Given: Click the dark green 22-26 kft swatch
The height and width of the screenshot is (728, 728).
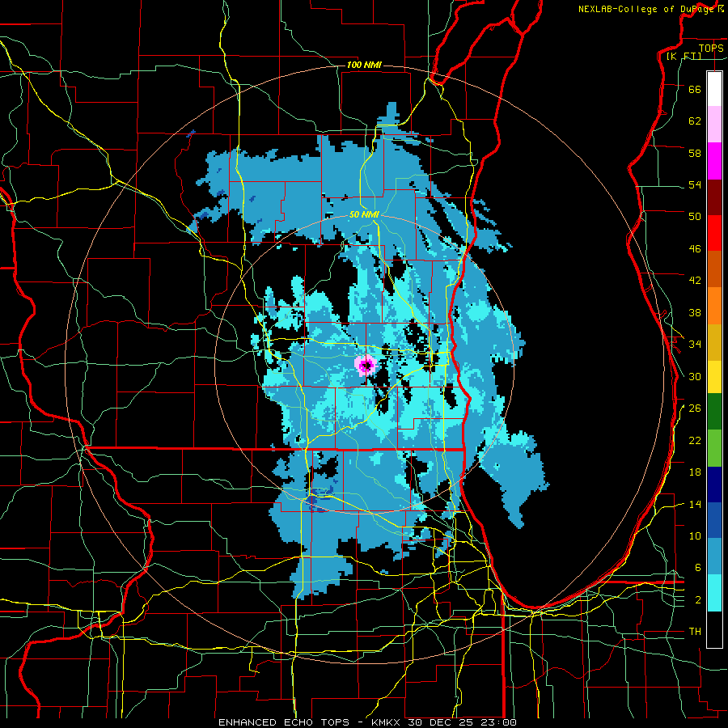Looking at the screenshot, I should coord(714,412).
